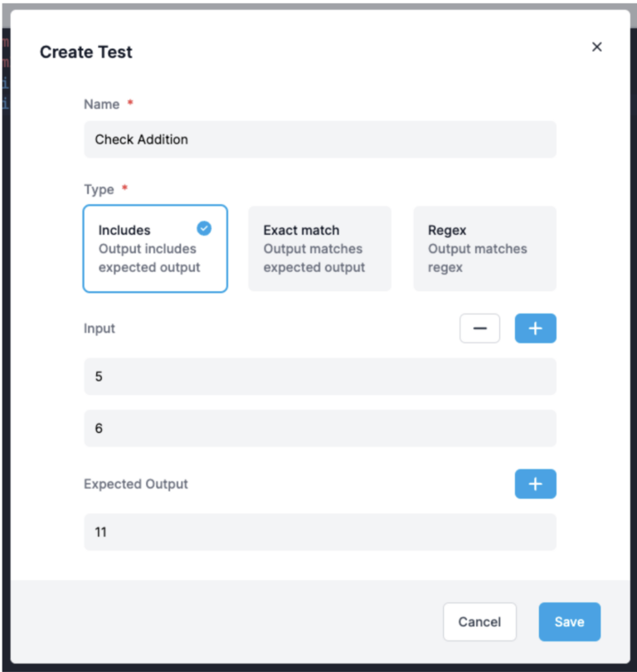Select the Exact match test type
Screen dimensions: 637x672
(x=319, y=249)
